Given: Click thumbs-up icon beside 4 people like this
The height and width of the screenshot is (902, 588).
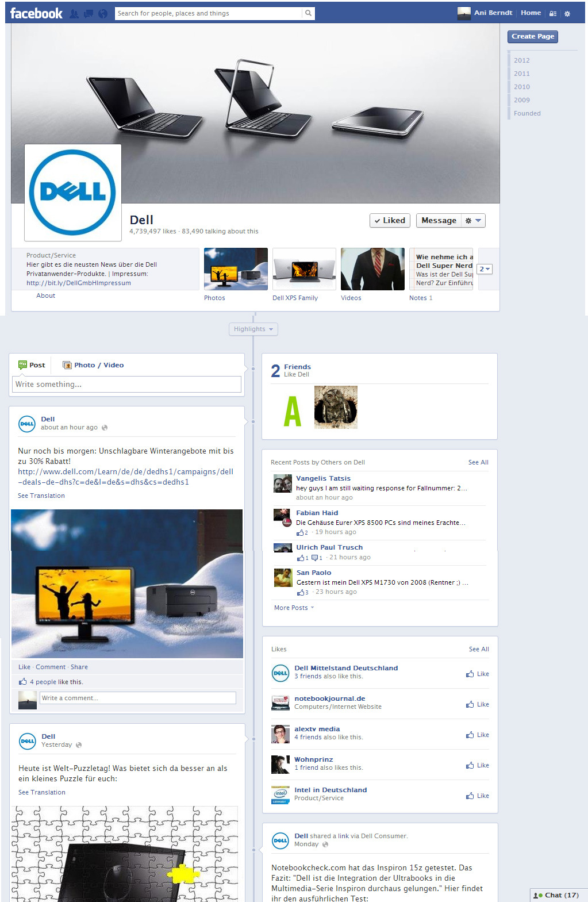Looking at the screenshot, I should pyautogui.click(x=23, y=682).
